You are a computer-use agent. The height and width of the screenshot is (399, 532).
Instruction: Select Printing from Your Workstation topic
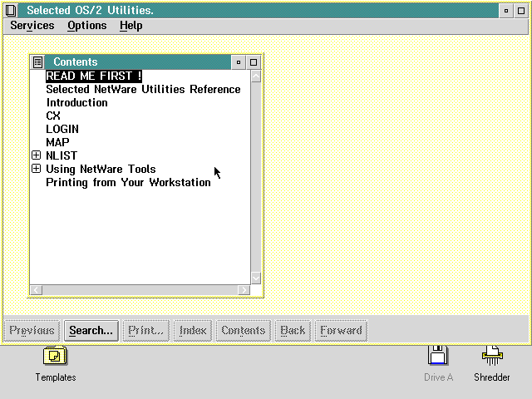coord(128,182)
